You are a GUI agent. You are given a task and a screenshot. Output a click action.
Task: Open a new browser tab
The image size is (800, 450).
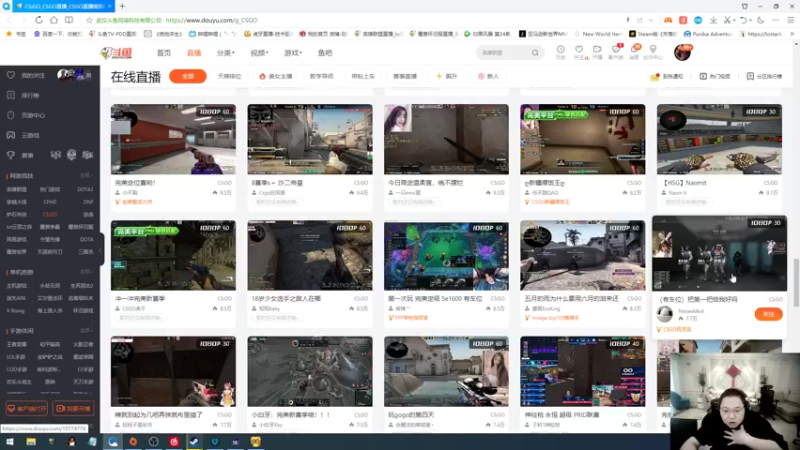(122, 6)
